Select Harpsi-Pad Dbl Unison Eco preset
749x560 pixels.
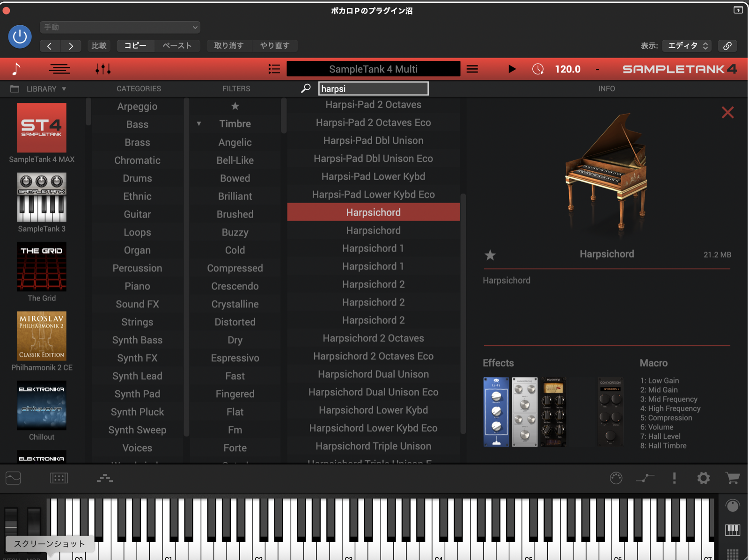[x=373, y=159]
